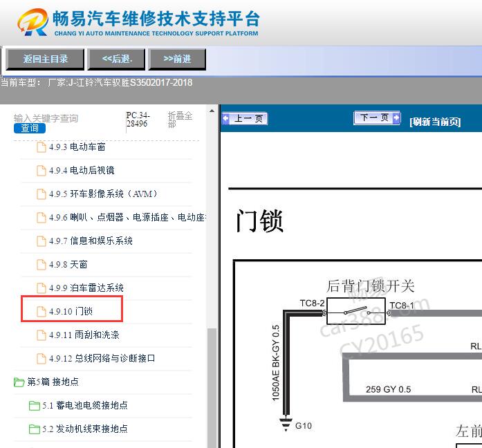Screen dimensions: 482x448
Task: Click the 刷新当前页 refresh link
Action: (435, 122)
